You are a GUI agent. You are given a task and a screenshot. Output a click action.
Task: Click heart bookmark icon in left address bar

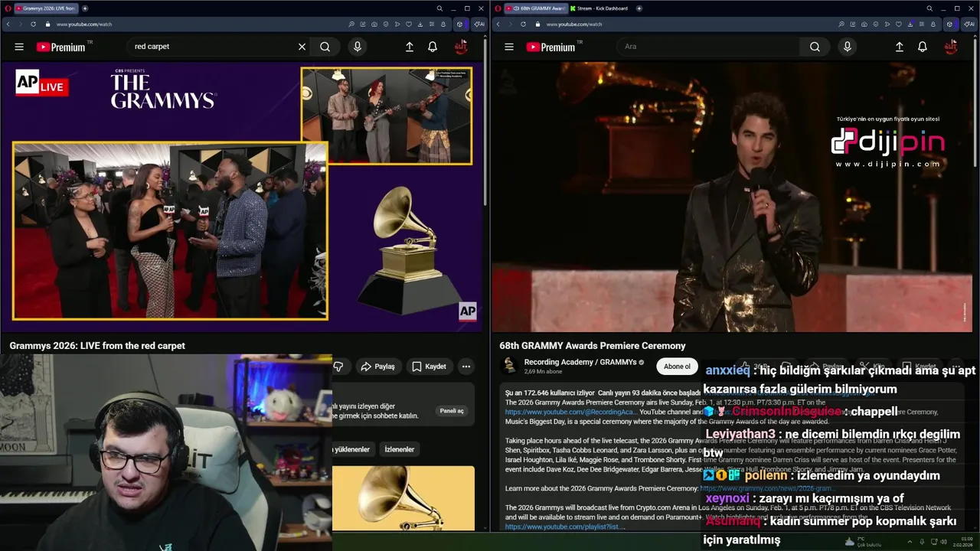tap(409, 24)
